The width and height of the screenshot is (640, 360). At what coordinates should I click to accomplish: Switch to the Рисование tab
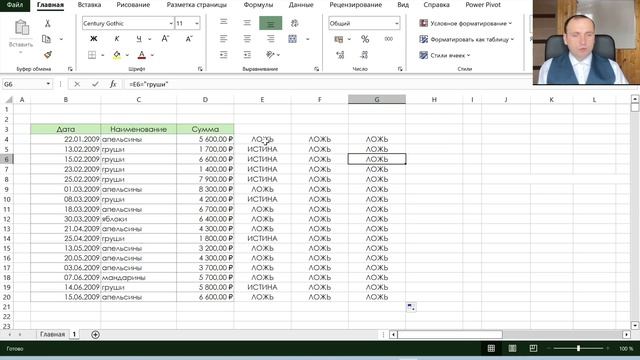pos(133,5)
